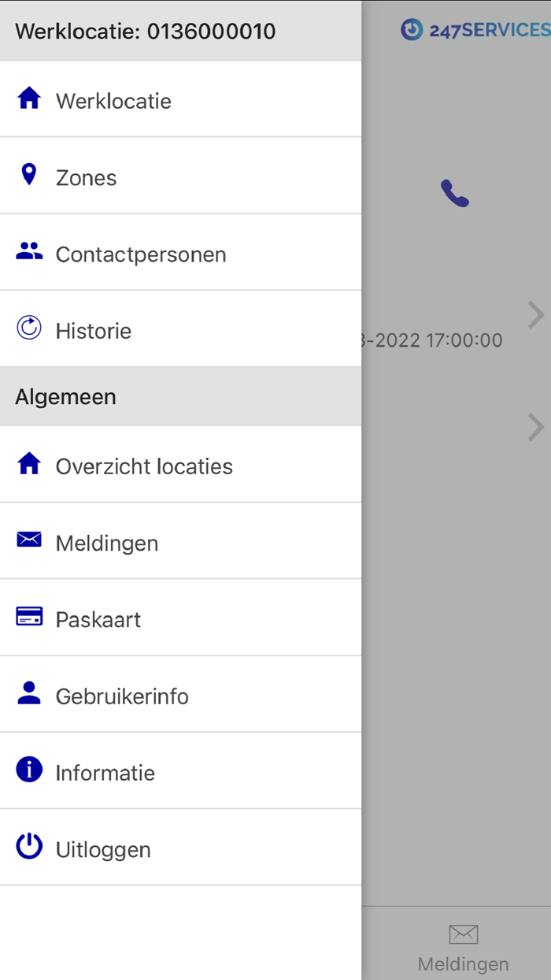This screenshot has width=551, height=980.
Task: Select the Historie clock icon
Action: click(x=28, y=328)
